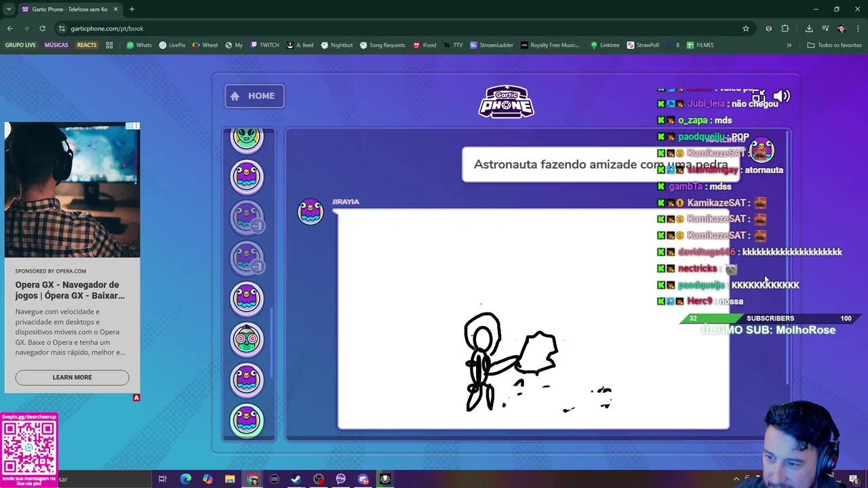This screenshot has width=868, height=488.
Task: Click the browser back arrow
Action: (9, 28)
